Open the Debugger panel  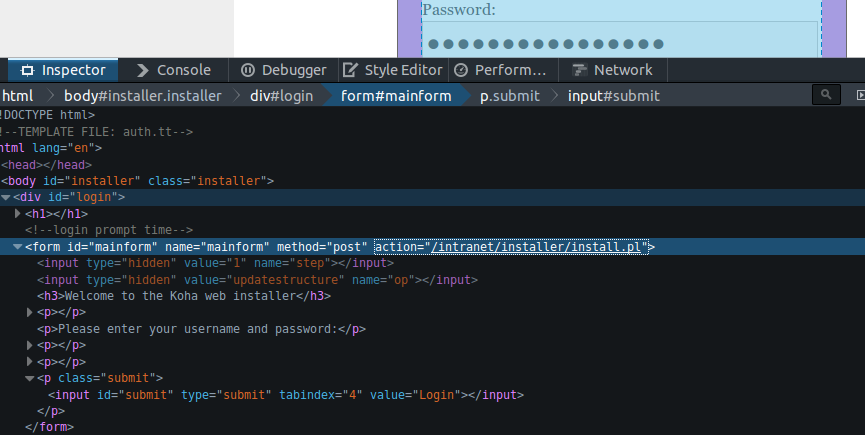point(283,70)
